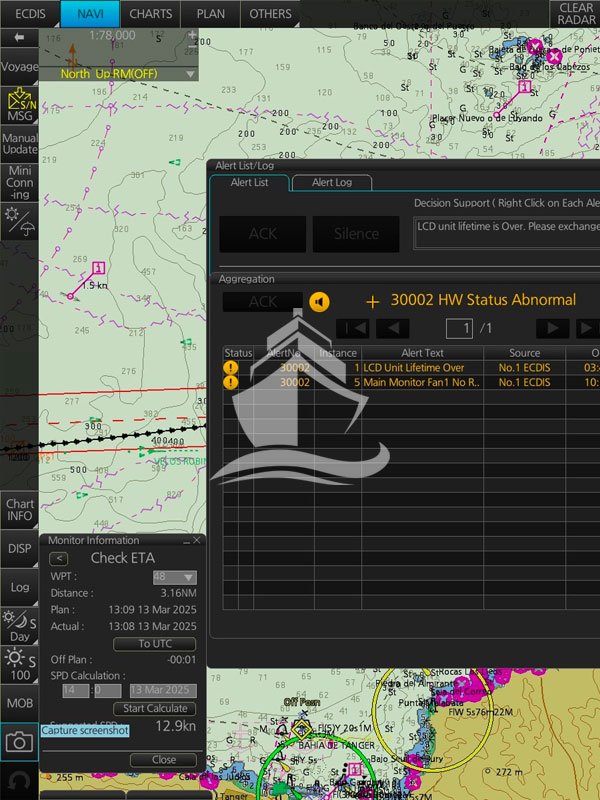
Task: Click the ACK button in Aggregation
Action: click(x=263, y=302)
